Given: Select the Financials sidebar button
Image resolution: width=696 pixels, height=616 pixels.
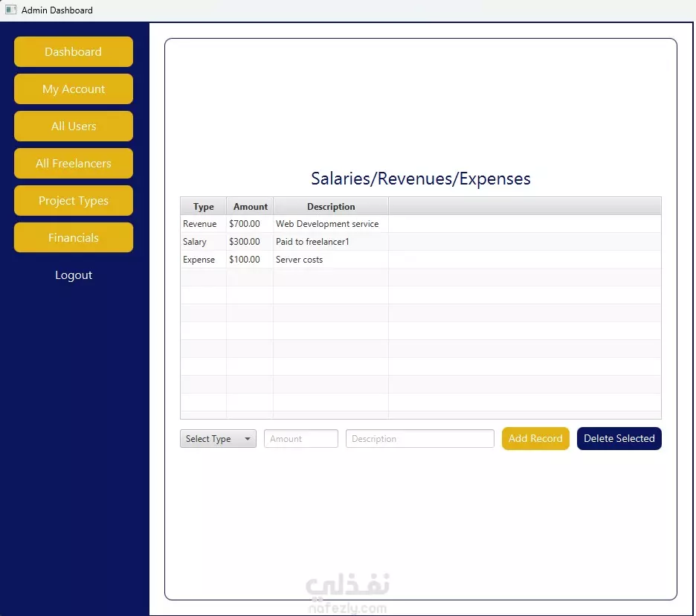Looking at the screenshot, I should click(x=73, y=237).
